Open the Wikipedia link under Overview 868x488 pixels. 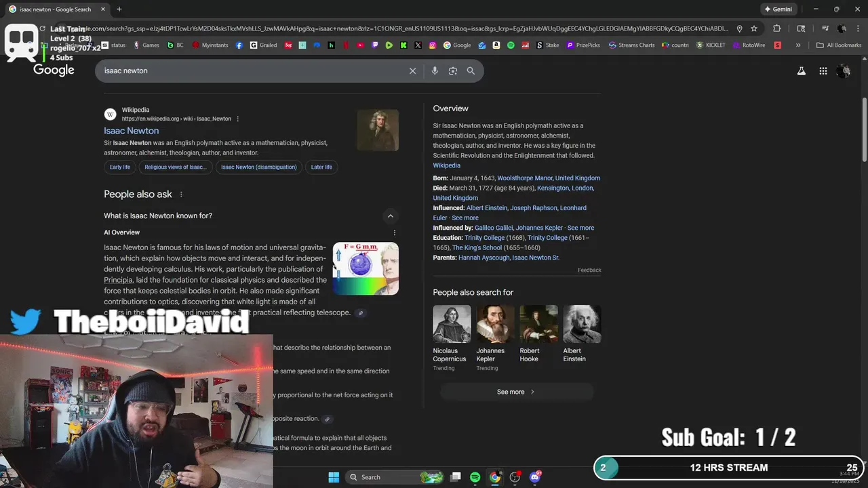click(447, 165)
